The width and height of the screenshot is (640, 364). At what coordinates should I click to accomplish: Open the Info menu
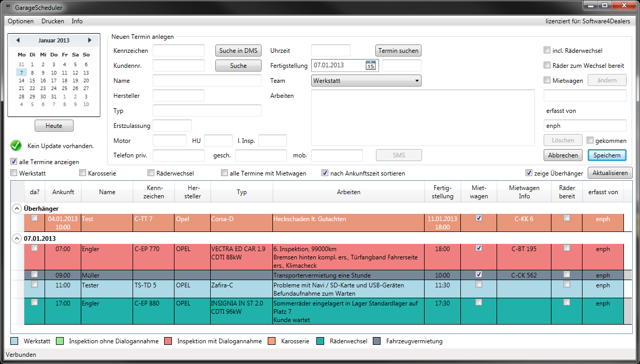[x=77, y=21]
